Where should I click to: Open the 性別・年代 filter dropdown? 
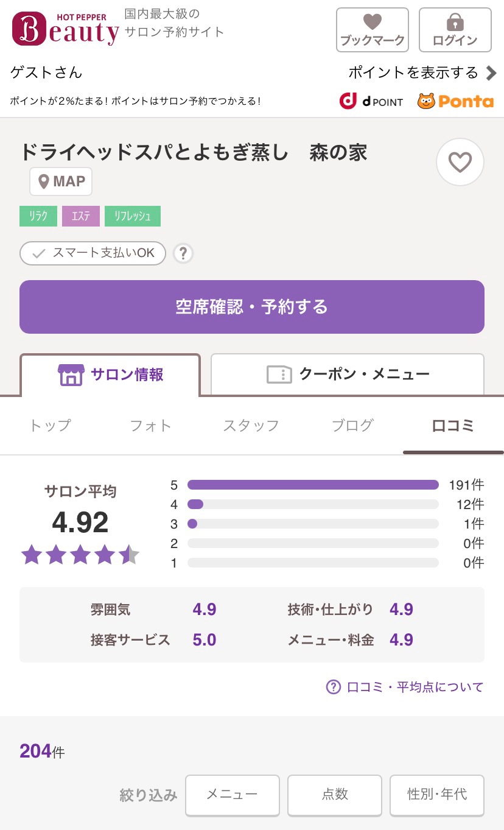point(436,795)
